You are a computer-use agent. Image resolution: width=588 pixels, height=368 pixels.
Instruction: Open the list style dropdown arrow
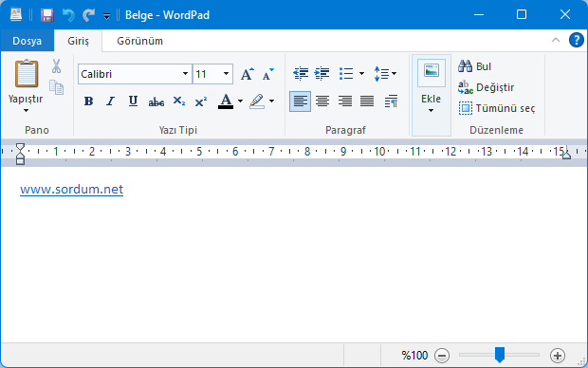(361, 74)
